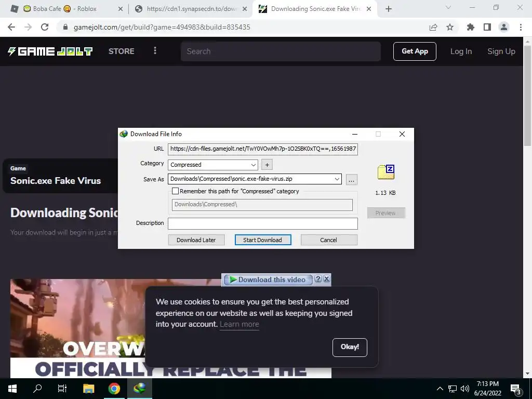
Task: Share this page icon
Action: (433, 27)
